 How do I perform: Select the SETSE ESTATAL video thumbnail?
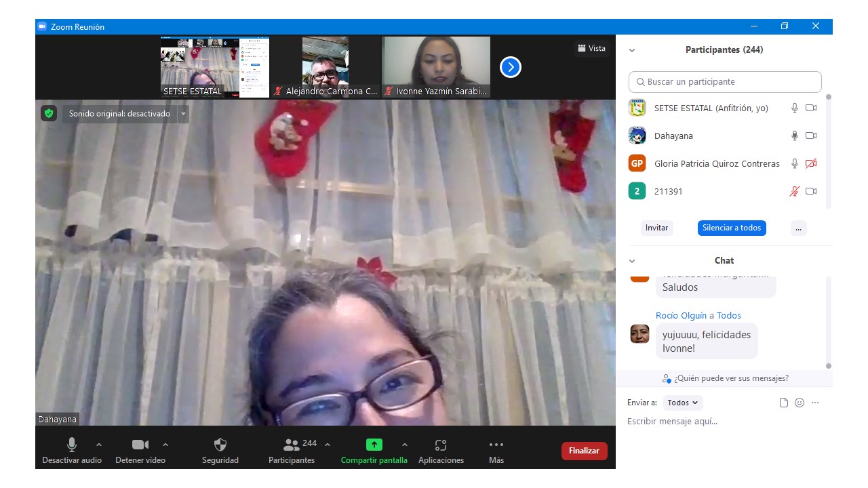(214, 67)
